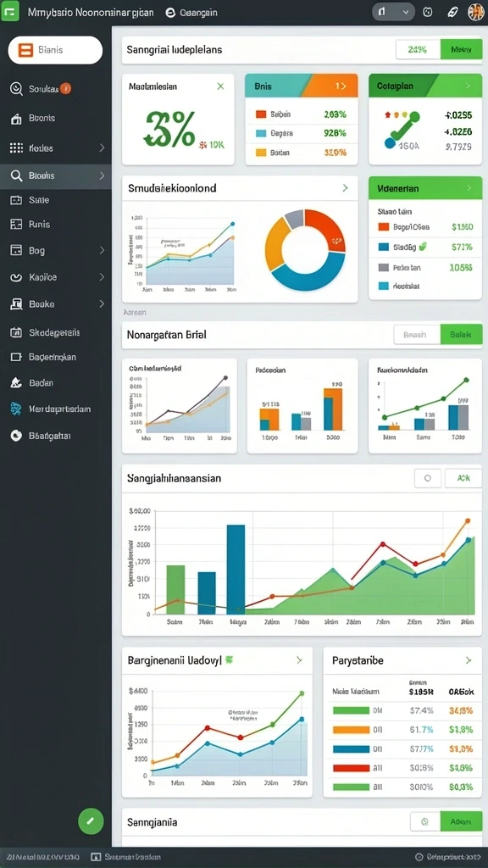Select the circle toggle beside Adk
This screenshot has height=868, width=488.
click(x=428, y=478)
